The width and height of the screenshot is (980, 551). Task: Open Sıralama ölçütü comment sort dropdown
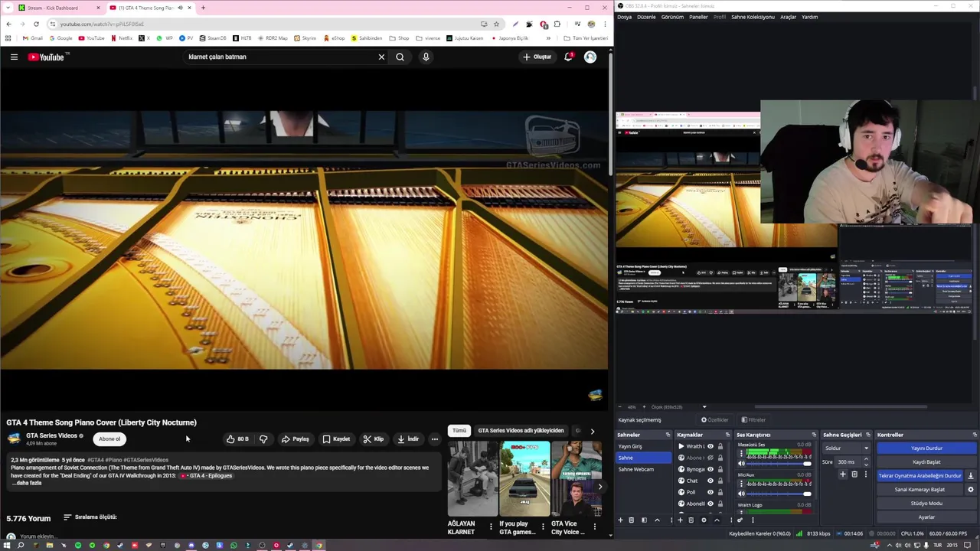(x=90, y=517)
